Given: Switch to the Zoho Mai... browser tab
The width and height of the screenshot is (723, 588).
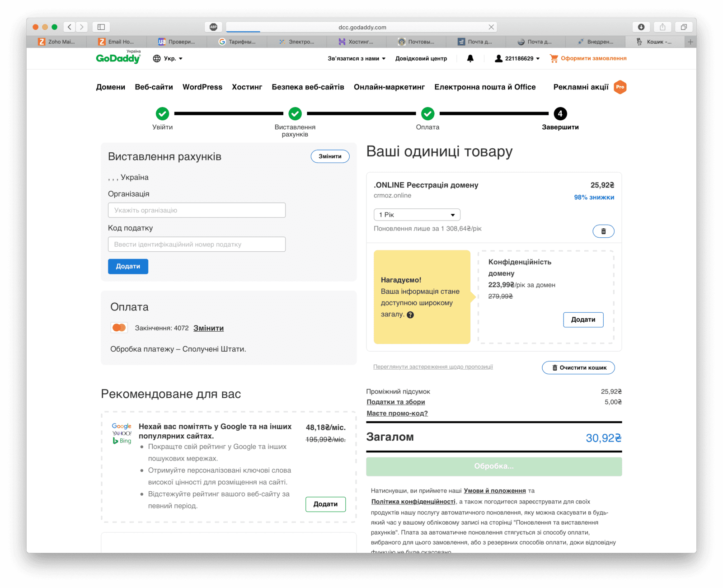Looking at the screenshot, I should click(56, 42).
